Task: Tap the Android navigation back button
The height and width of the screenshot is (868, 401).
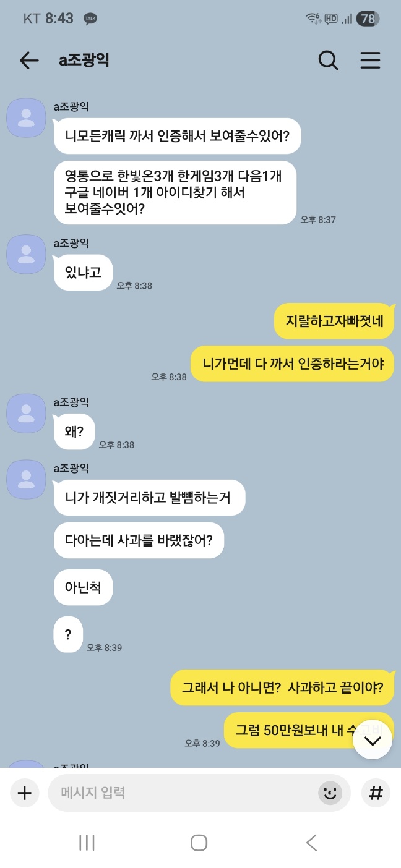Action: point(311,842)
